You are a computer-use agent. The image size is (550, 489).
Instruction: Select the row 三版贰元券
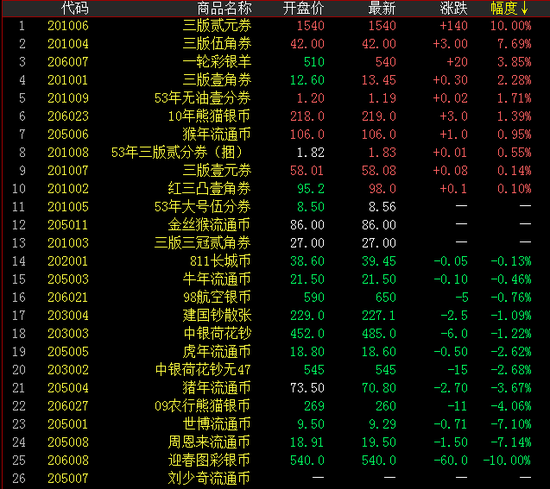pos(276,26)
